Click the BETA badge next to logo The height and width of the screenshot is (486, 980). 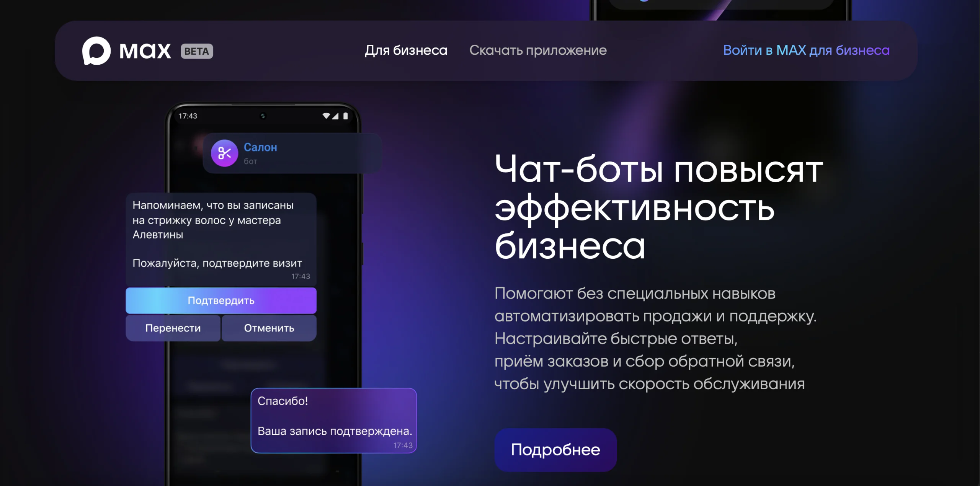[x=197, y=51]
